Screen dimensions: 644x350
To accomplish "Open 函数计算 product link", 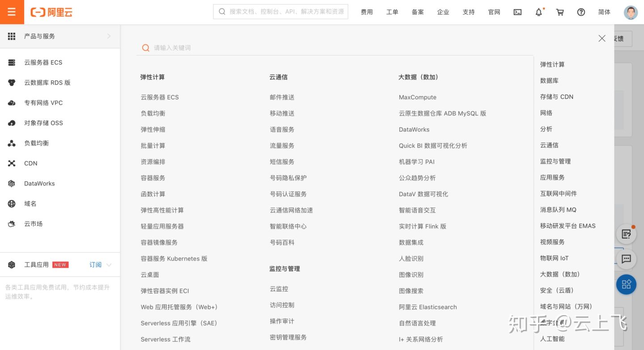I will 153,194.
